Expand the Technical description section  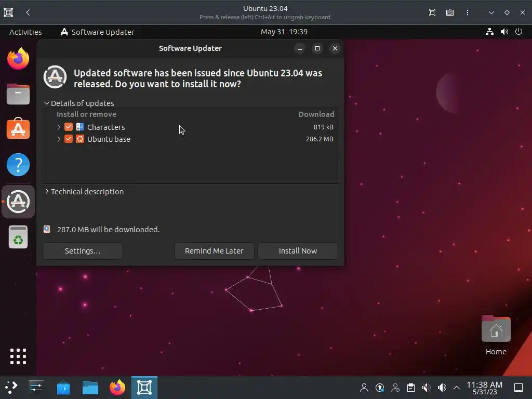point(47,191)
